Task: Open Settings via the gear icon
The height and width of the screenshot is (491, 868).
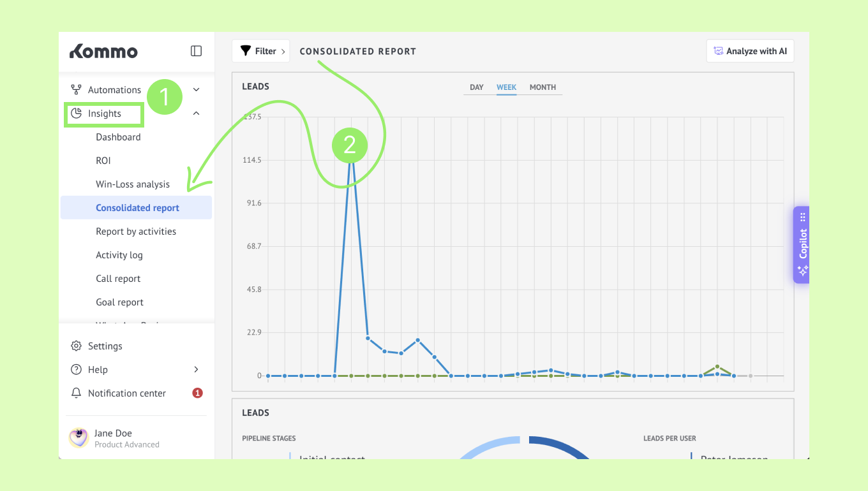Action: [76, 346]
